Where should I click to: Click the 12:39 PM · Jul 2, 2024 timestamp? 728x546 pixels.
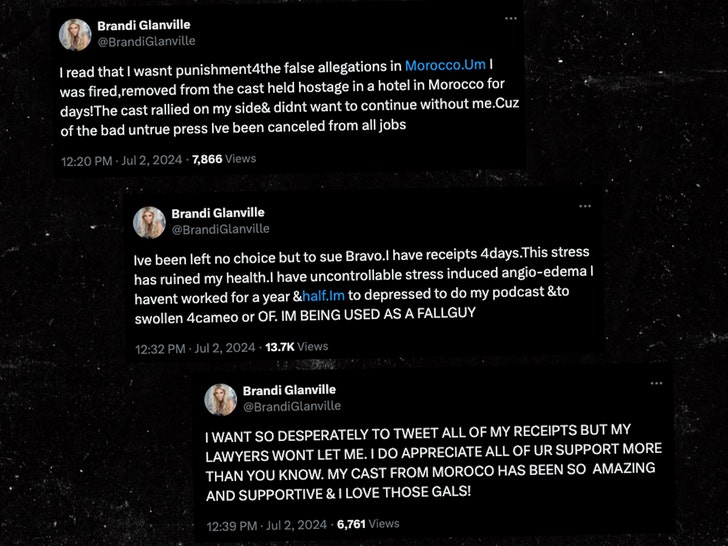pyautogui.click(x=266, y=526)
